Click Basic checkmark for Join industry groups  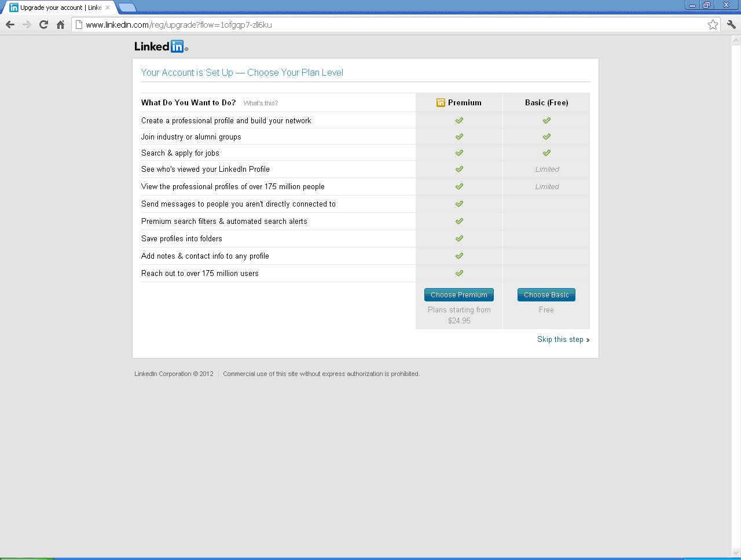[x=546, y=137]
